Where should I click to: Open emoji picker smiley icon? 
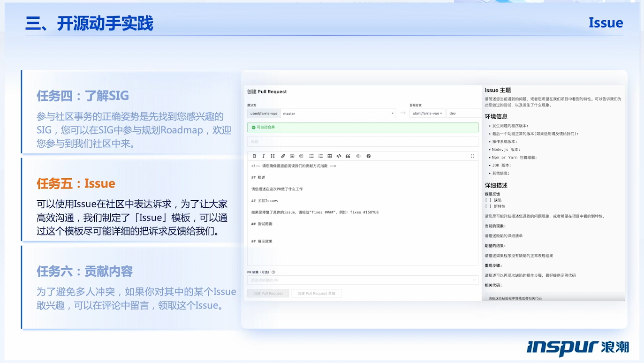point(301,156)
